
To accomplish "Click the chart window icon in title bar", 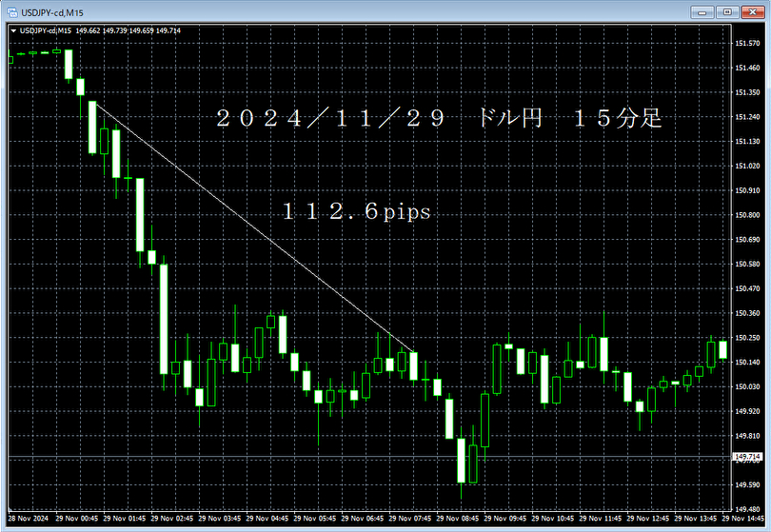I will point(12,12).
